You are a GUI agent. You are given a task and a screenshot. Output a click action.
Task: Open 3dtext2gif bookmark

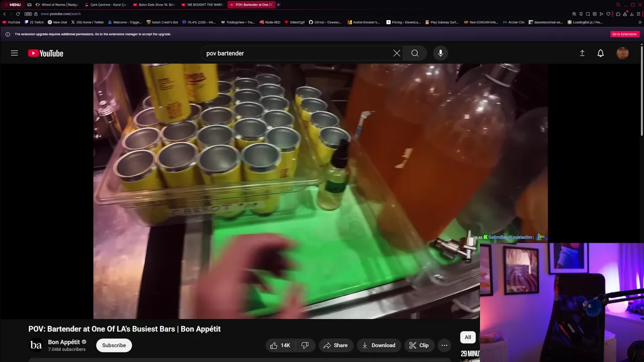click(x=295, y=22)
